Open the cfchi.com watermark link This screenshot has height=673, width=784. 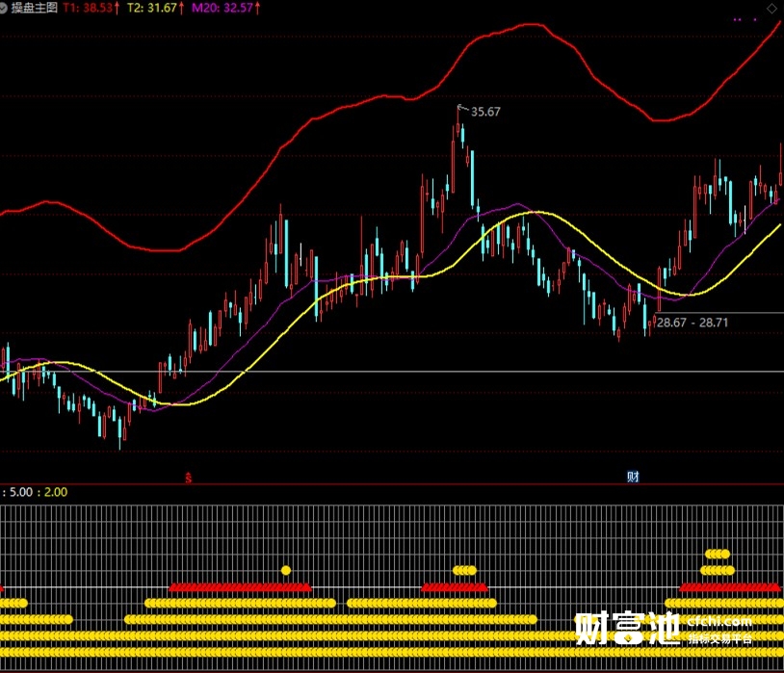720,621
